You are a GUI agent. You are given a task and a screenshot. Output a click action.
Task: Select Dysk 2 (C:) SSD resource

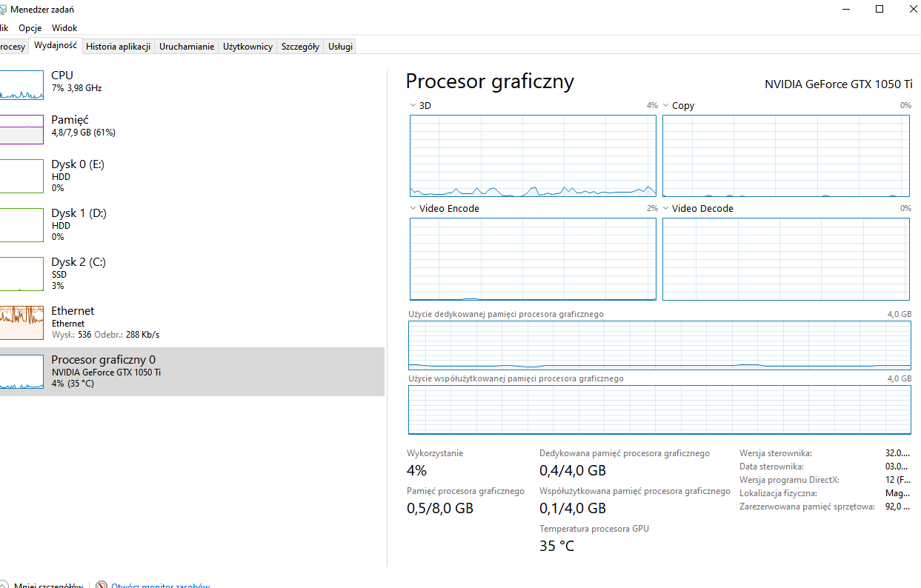192,273
